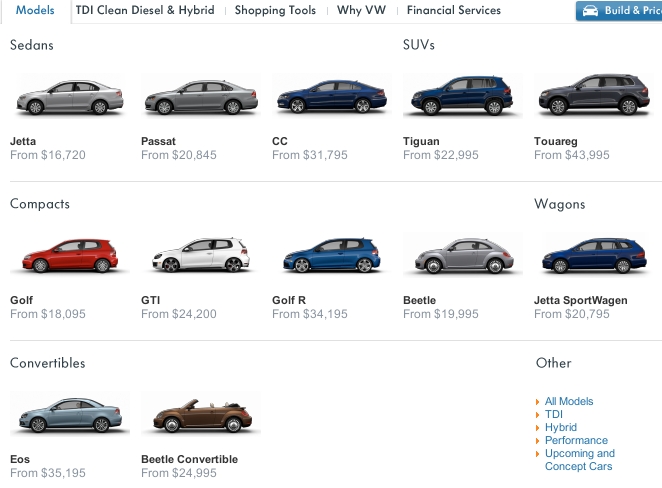Click the CC model name
Image resolution: width=662 pixels, height=488 pixels.
tap(279, 141)
